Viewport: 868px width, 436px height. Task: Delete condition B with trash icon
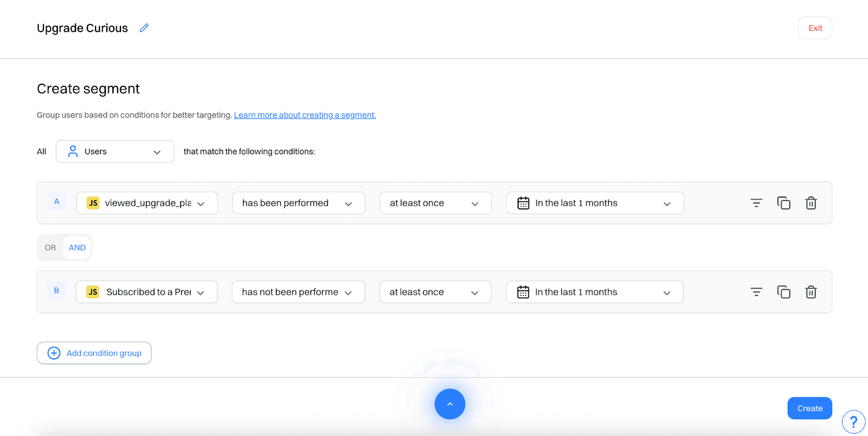tap(810, 292)
